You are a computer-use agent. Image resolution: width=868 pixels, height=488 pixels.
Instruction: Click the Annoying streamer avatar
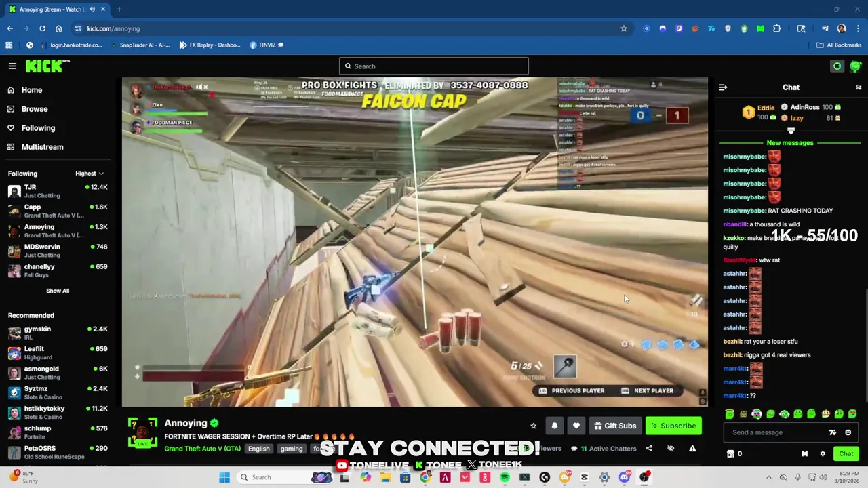coord(142,432)
